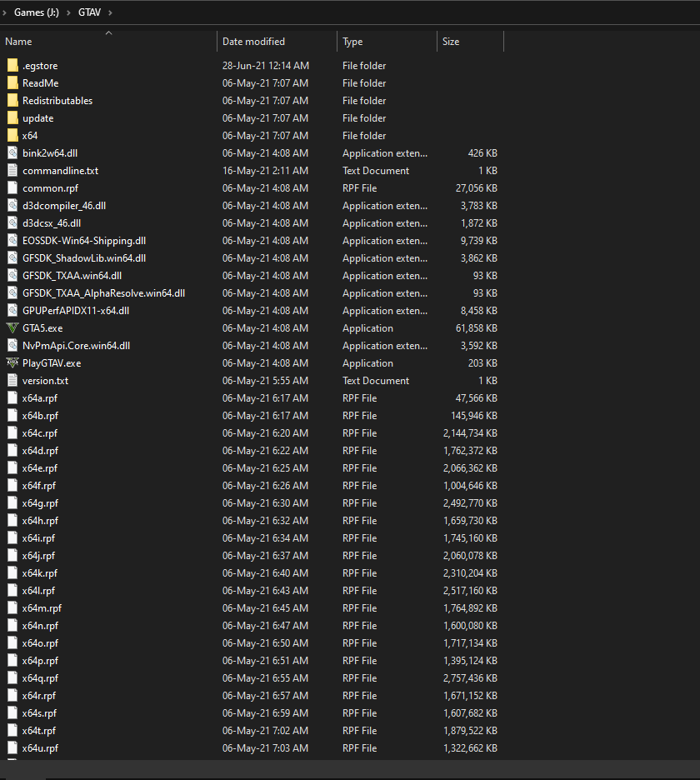Select the x64h.rpf file name
The height and width of the screenshot is (780, 700).
coord(40,520)
